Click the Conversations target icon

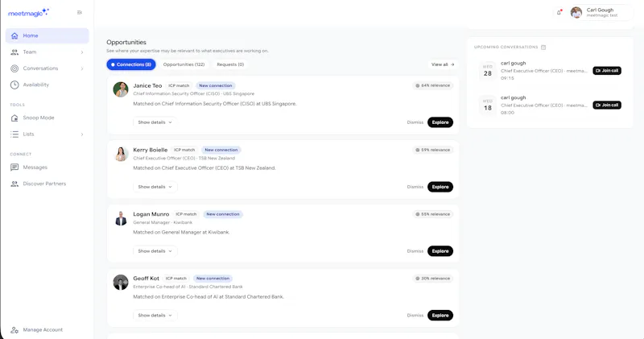pos(14,68)
